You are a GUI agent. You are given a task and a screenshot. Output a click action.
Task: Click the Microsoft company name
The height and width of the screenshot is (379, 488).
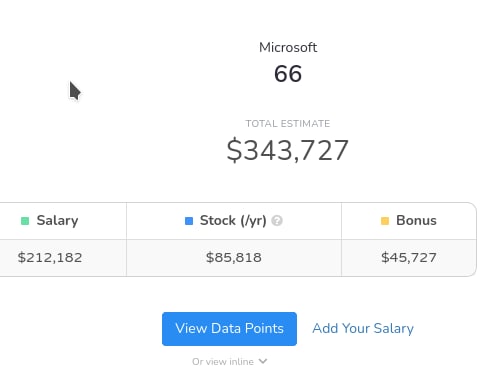pyautogui.click(x=288, y=47)
